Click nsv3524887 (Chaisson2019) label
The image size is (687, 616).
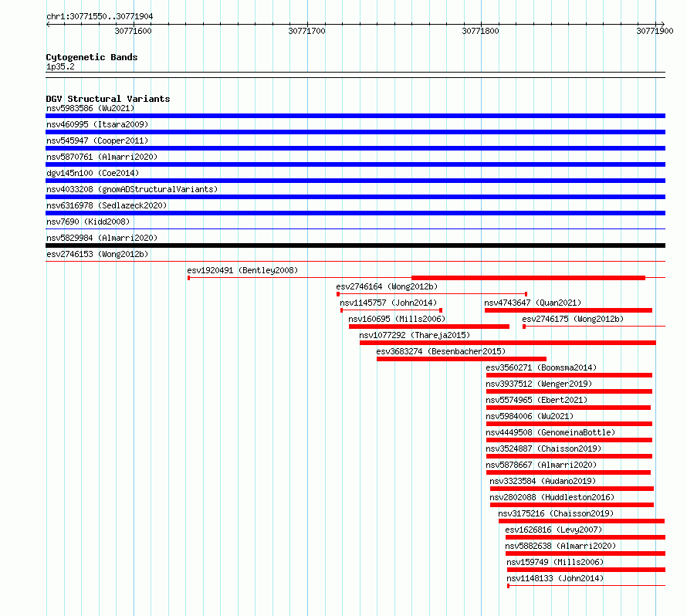tap(543, 448)
